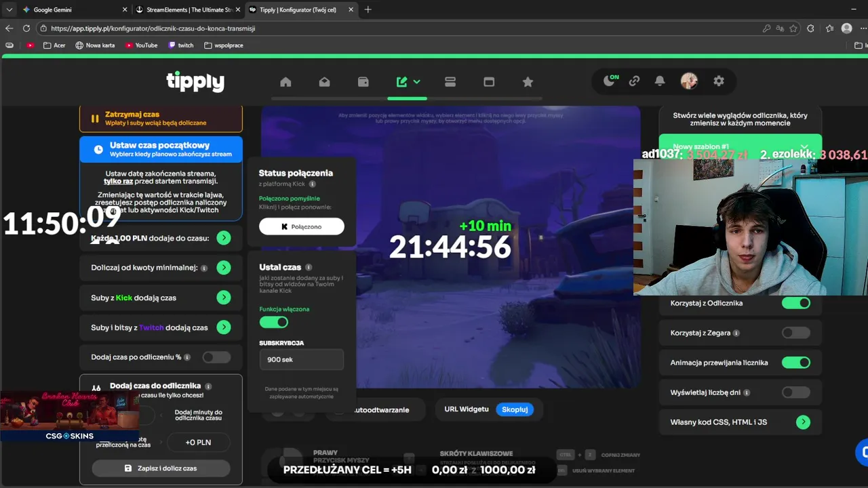Viewport: 868px width, 488px height.
Task: Select the configurator edit icon in nav
Action: (402, 82)
